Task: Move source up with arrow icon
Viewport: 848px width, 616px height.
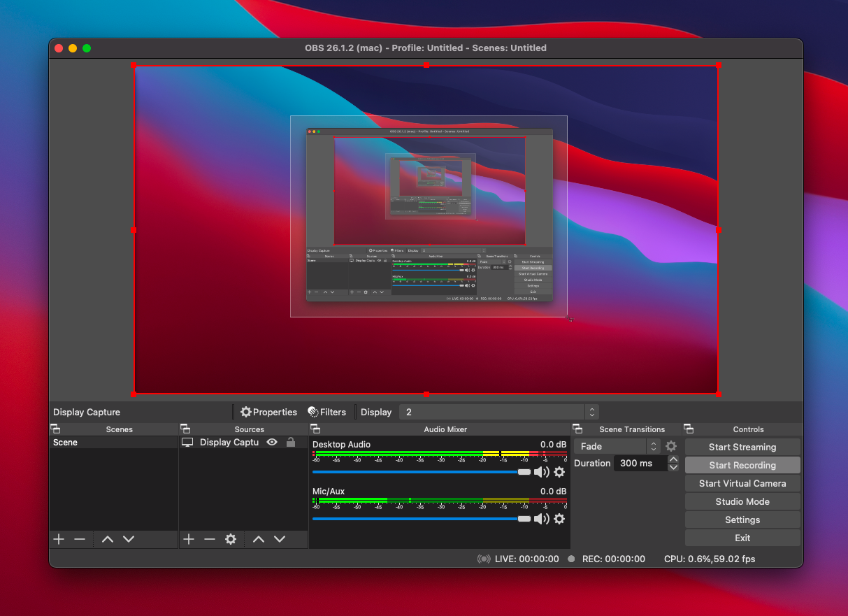Action: (x=259, y=539)
